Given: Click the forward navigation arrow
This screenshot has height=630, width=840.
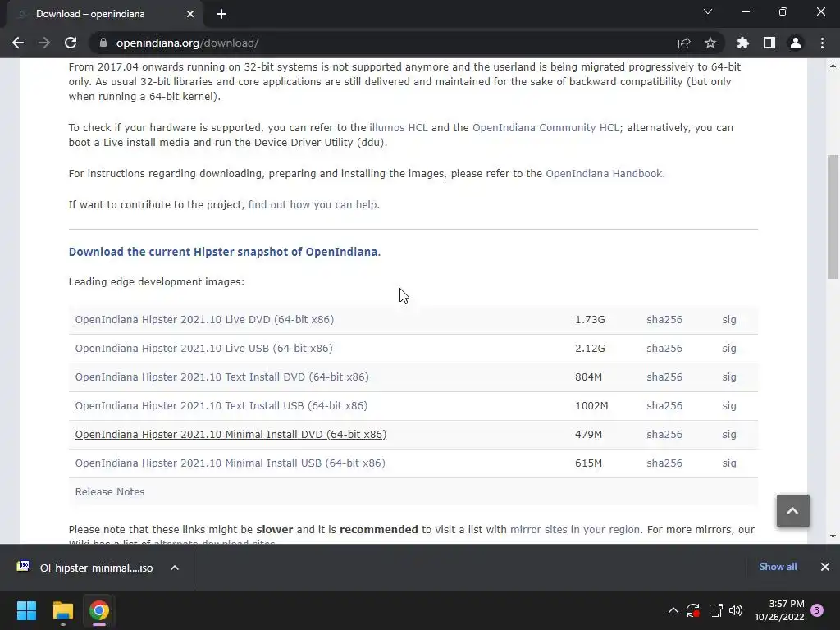Looking at the screenshot, I should pos(44,43).
